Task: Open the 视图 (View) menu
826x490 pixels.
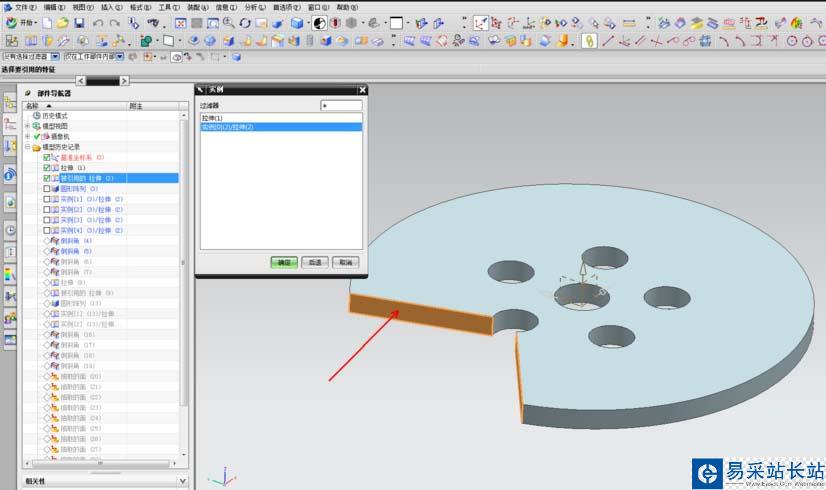Action: [x=83, y=7]
